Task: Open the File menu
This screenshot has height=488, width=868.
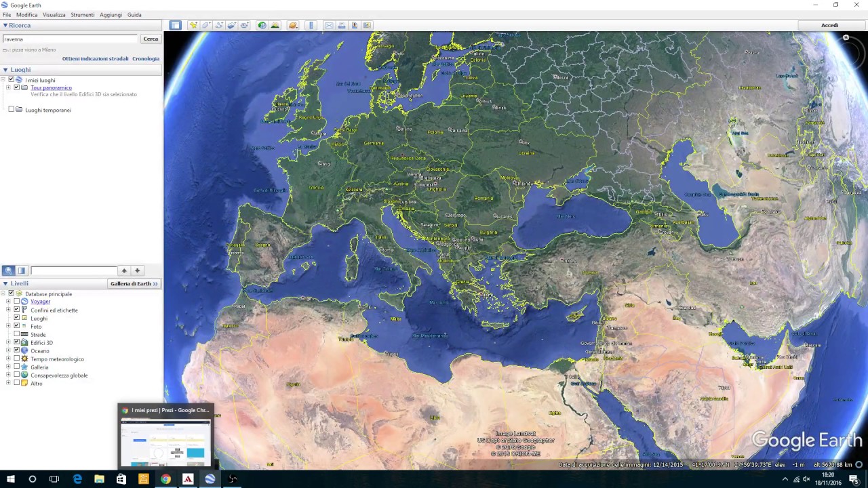Action: [x=7, y=14]
